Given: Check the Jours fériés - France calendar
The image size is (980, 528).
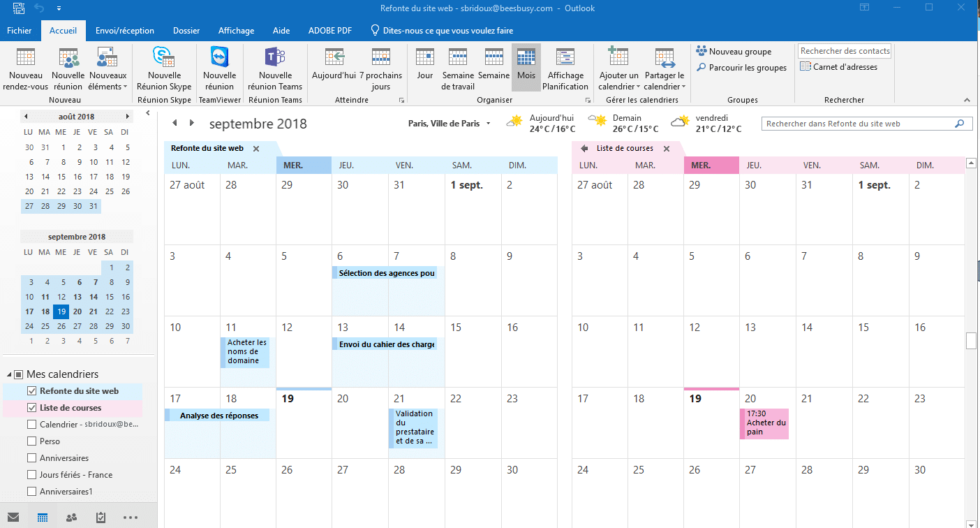Looking at the screenshot, I should (31, 475).
